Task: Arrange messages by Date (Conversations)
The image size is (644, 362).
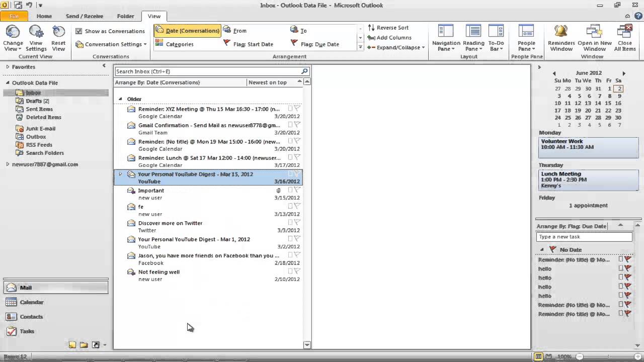Action: point(187,31)
